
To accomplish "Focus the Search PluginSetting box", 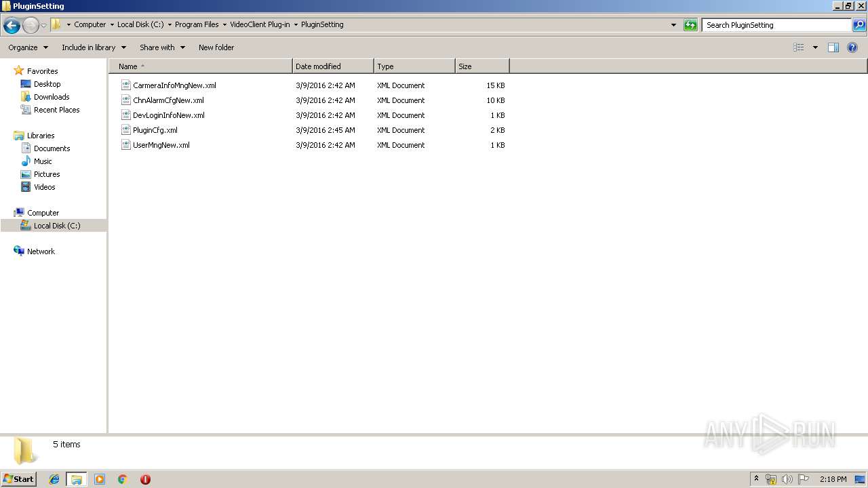I will coord(776,25).
